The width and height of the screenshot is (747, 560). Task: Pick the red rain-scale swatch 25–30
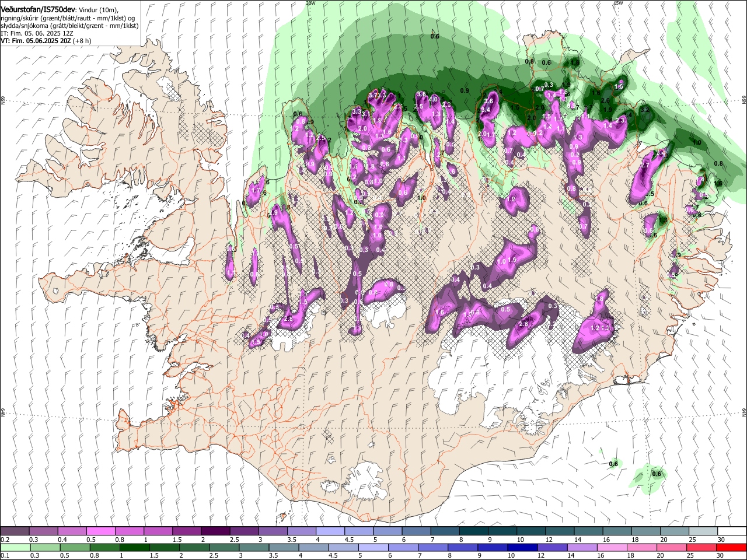point(702,547)
